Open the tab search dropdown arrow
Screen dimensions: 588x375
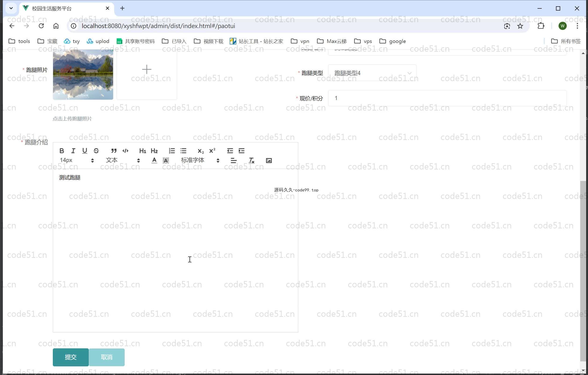11,8
